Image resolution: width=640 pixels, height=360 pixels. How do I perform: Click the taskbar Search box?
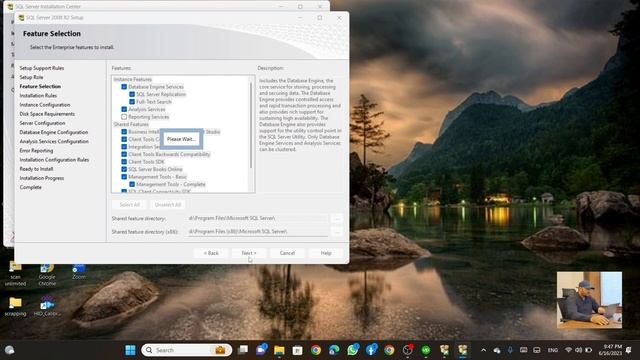(187, 350)
